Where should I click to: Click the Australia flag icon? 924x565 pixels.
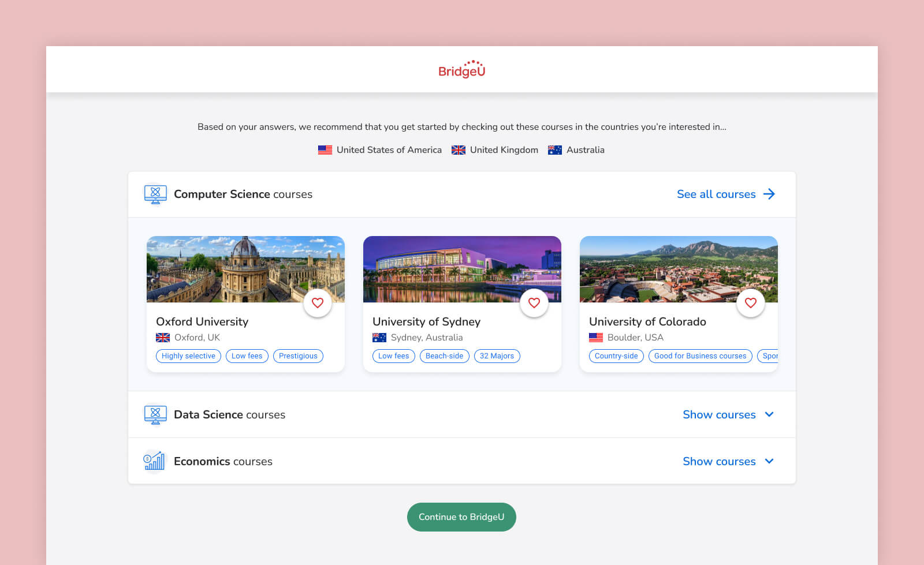pyautogui.click(x=556, y=149)
